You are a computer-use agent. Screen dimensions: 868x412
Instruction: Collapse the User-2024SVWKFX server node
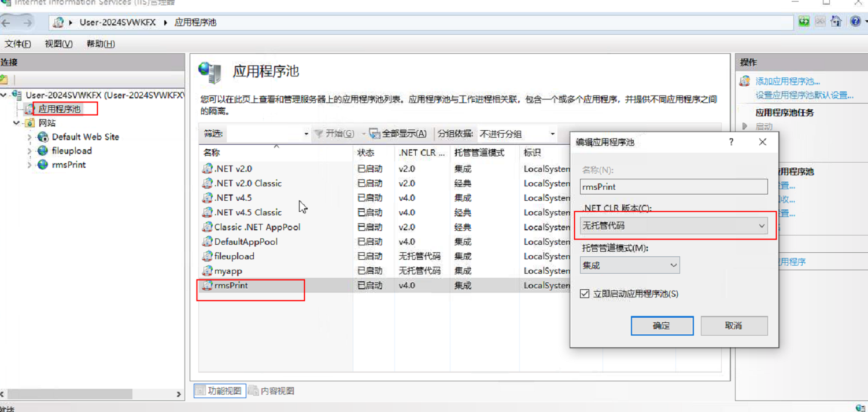click(5, 95)
